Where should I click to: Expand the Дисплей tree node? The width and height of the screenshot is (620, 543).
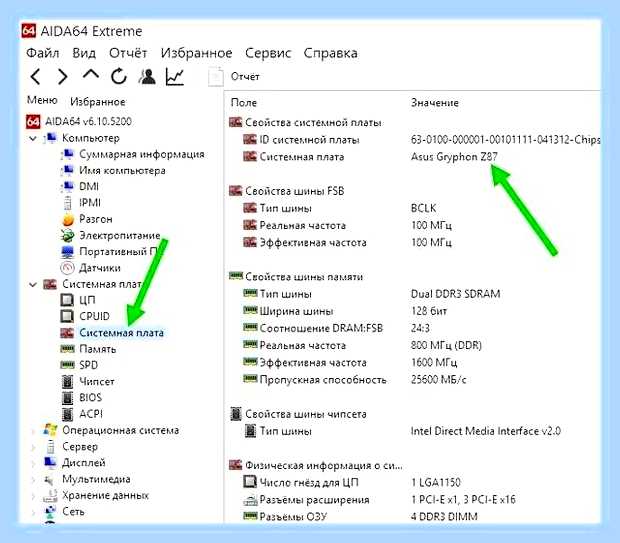[33, 463]
